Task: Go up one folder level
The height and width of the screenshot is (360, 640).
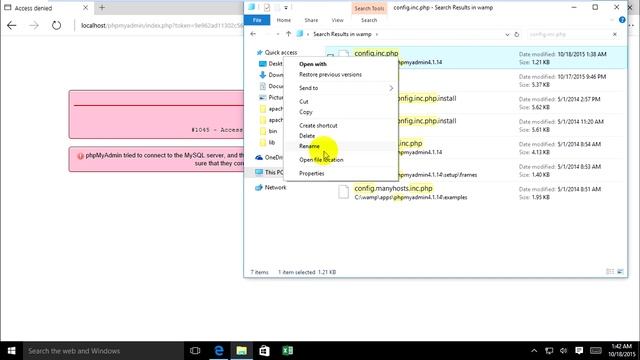Action: (288, 34)
